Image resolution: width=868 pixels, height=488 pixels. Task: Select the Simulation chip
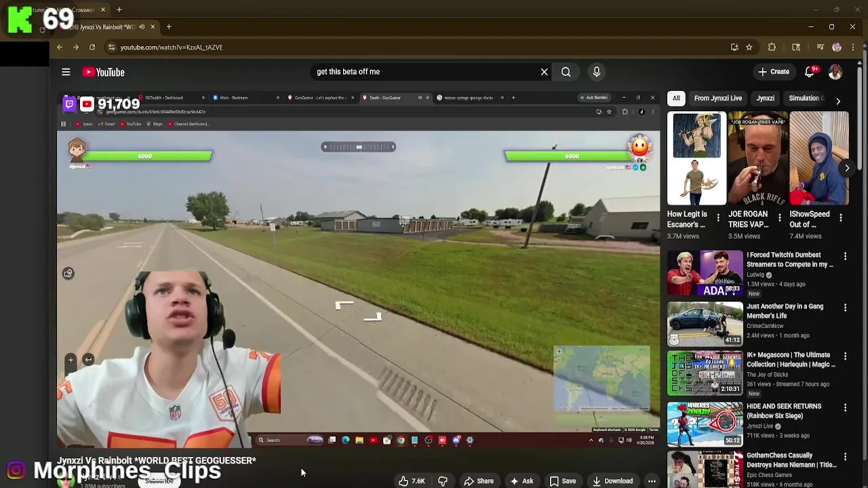[x=805, y=98]
